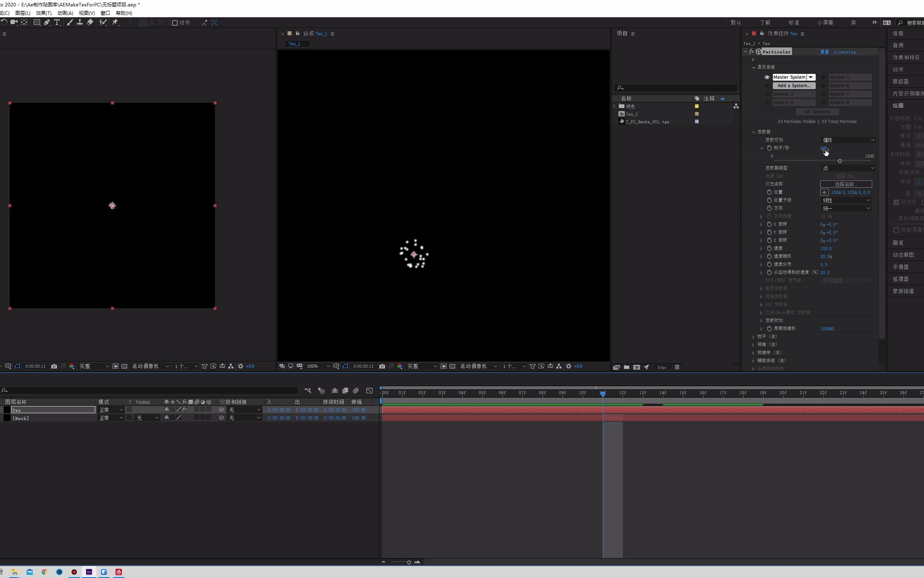Enable the 对齐 snapping checkbox
Viewport: 924px width, 578px height.
(x=175, y=23)
